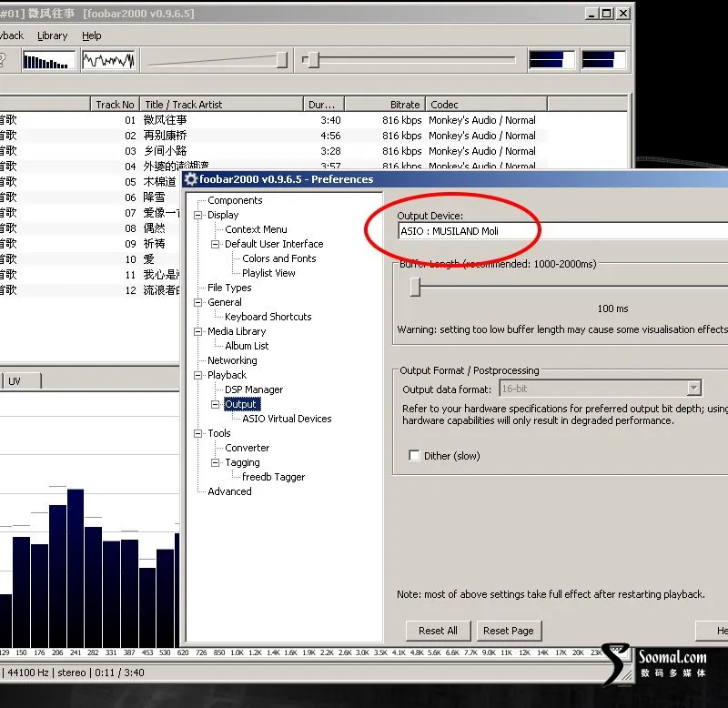
Task: Click the Preferences gear icon in title bar
Action: [191, 179]
